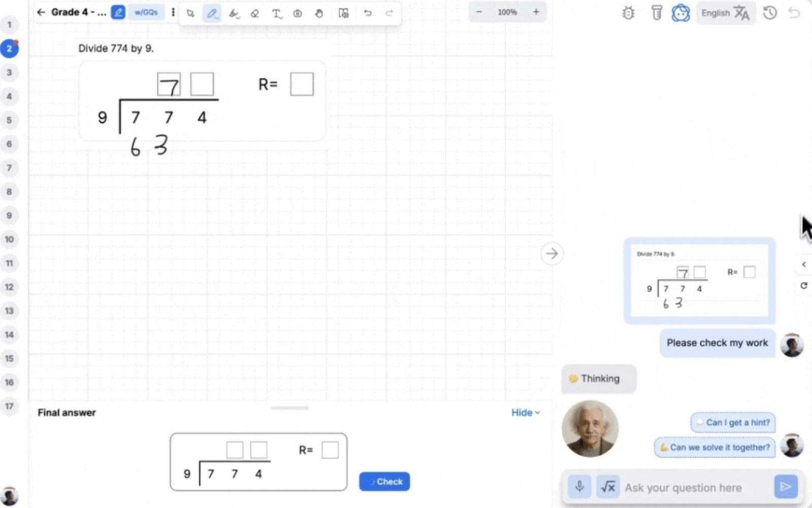812x508 pixels.
Task: Collapse the Final answer panel with Hide
Action: click(525, 412)
